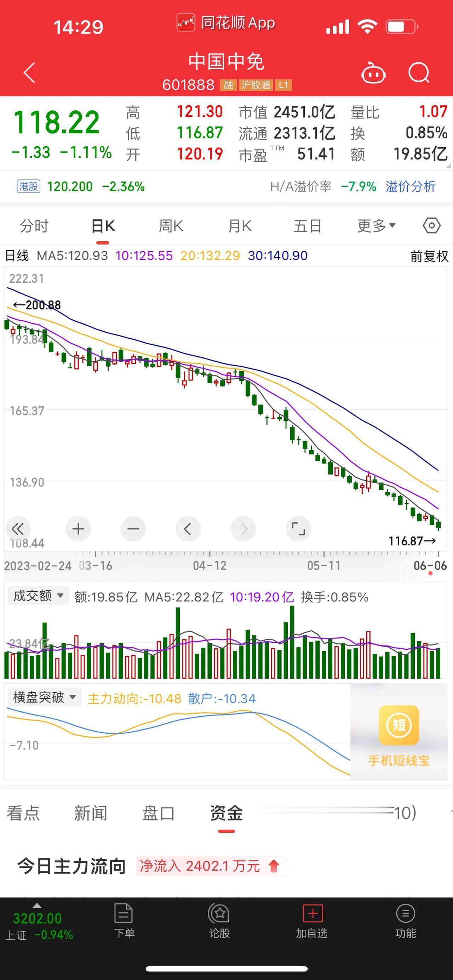The height and width of the screenshot is (980, 453).
Task: Move chart right with arrow button
Action: click(243, 529)
